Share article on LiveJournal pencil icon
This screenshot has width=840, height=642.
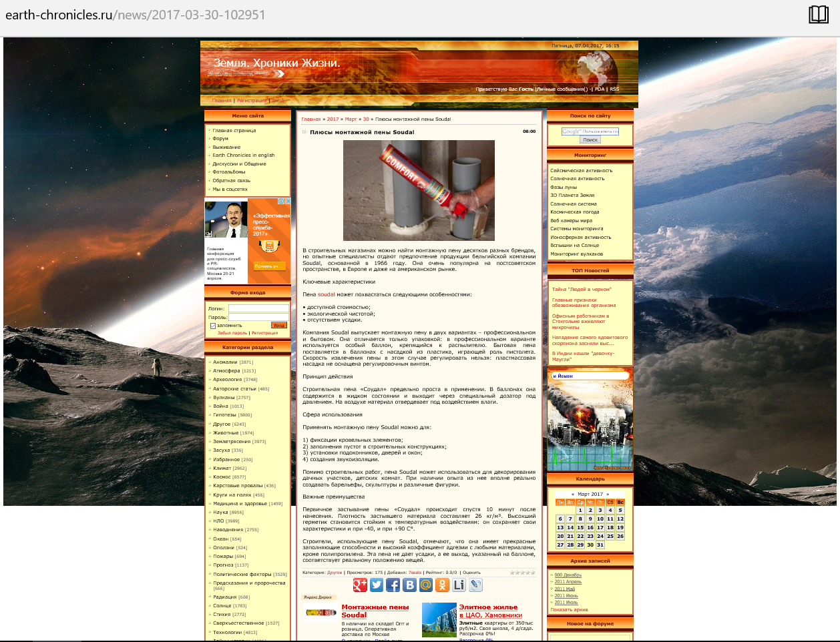tap(475, 585)
